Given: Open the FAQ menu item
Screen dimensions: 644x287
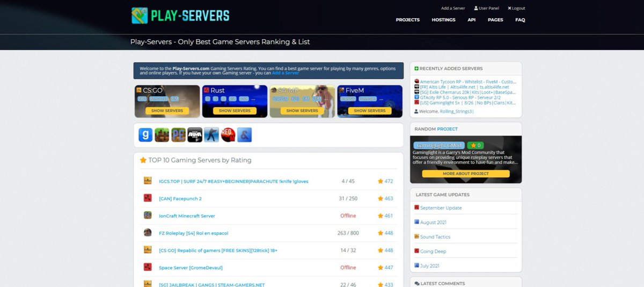Looking at the screenshot, I should pyautogui.click(x=520, y=20).
